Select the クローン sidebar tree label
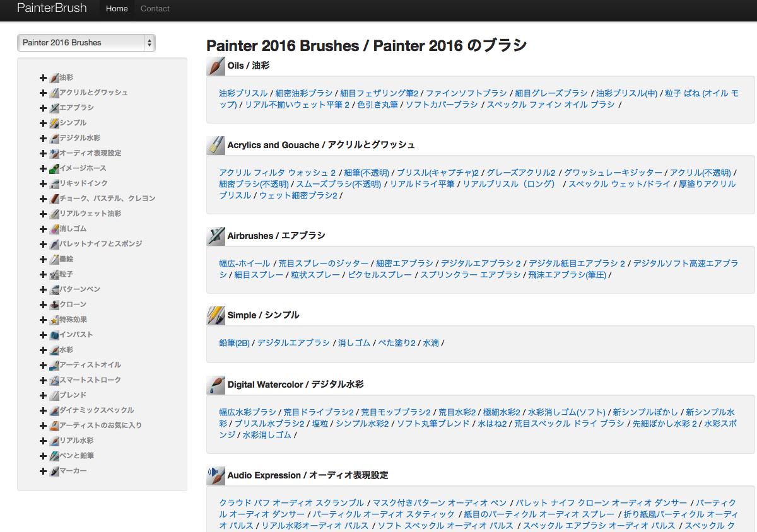 pos(73,304)
